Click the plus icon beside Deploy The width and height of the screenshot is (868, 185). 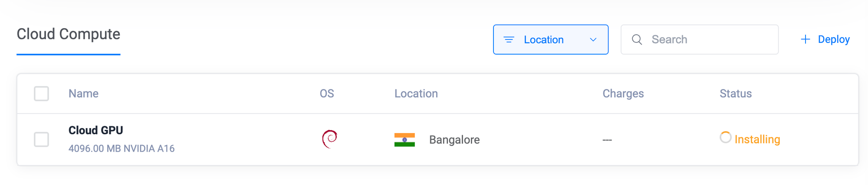tap(805, 39)
